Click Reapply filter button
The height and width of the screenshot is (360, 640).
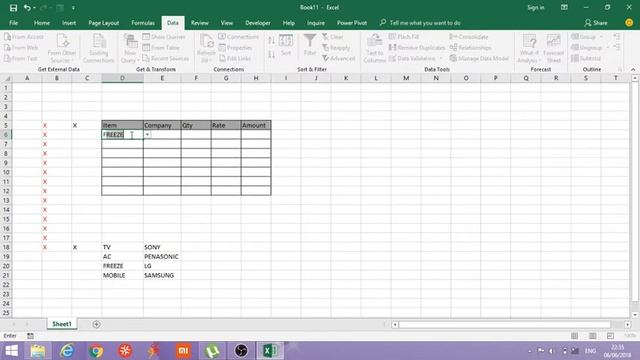pos(336,48)
